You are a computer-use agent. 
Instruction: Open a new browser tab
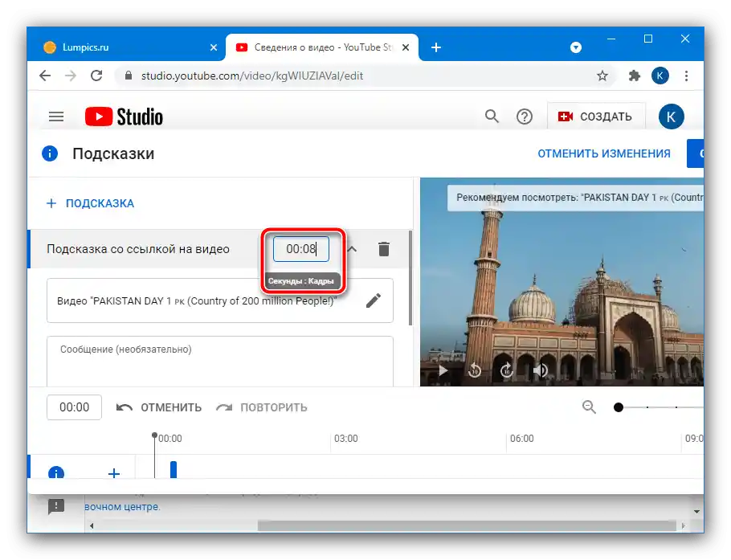(436, 47)
